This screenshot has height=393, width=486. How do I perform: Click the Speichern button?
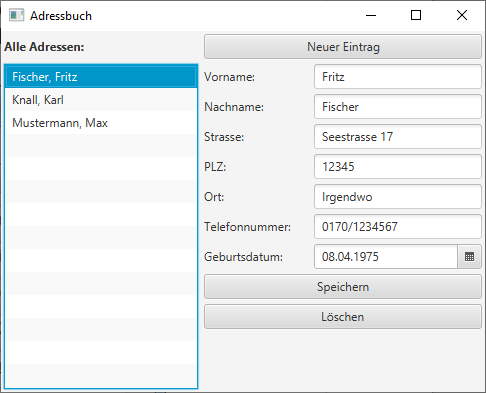tap(343, 287)
